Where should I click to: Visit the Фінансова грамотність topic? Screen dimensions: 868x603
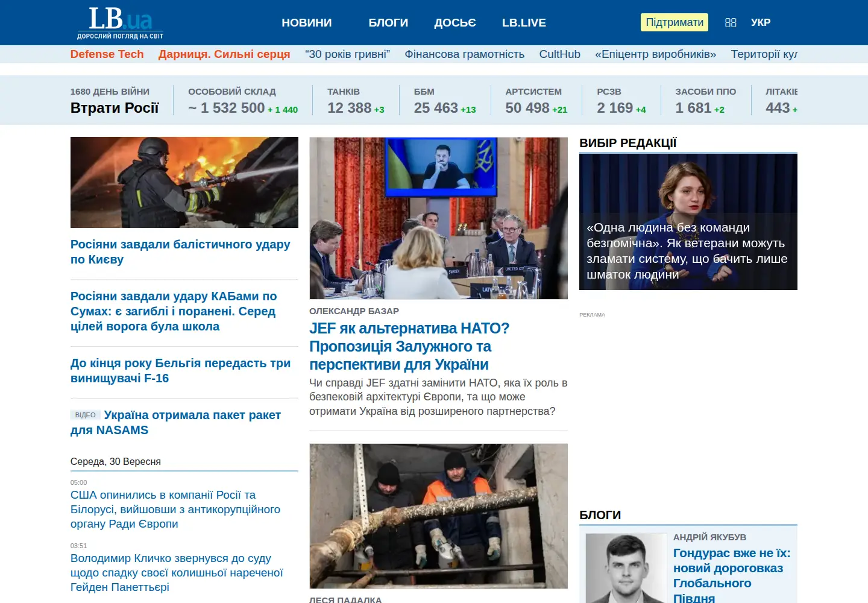pos(465,54)
